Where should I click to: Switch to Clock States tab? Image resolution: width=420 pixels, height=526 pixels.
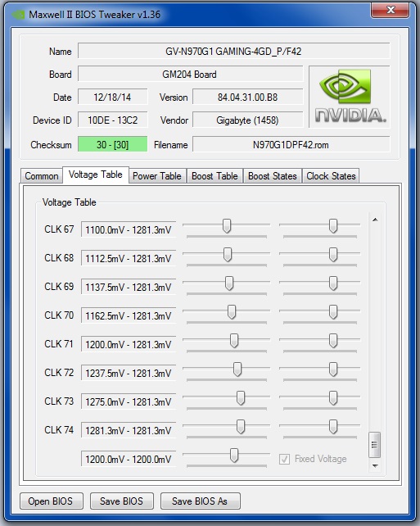click(x=331, y=176)
